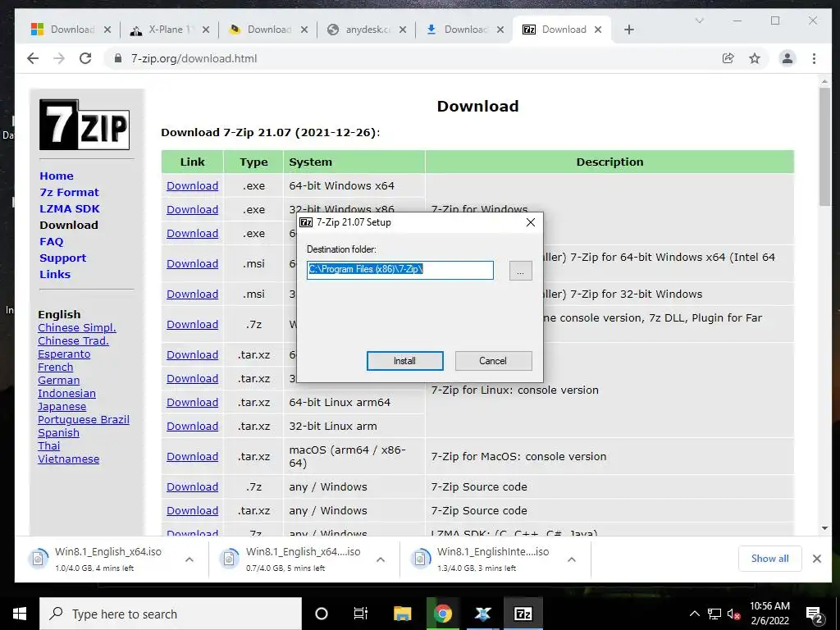This screenshot has width=840, height=630.
Task: Click the Win8.1_English_x64.iso download item
Action: click(110, 559)
